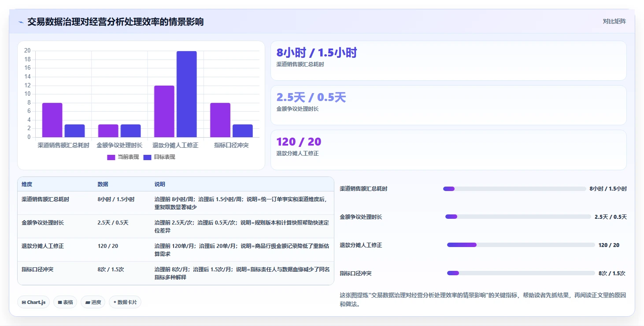Click the description starting 治理前 2.5天/次
This screenshot has width=644, height=326.
click(241, 227)
